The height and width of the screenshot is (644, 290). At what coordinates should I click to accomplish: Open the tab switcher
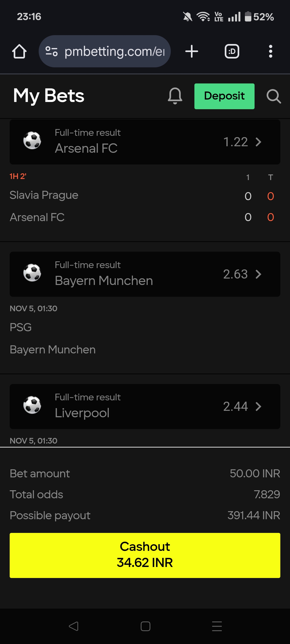[232, 51]
